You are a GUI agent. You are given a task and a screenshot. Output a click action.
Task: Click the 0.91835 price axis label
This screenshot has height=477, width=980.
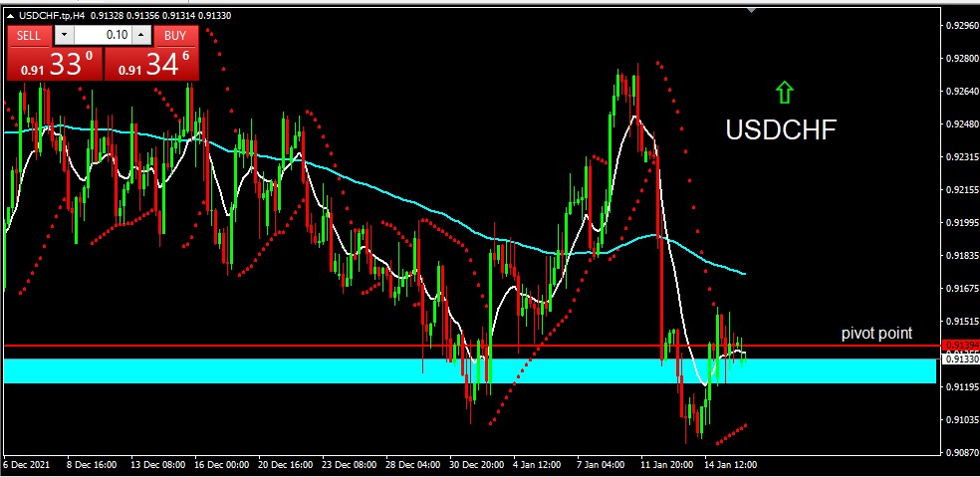pos(961,256)
